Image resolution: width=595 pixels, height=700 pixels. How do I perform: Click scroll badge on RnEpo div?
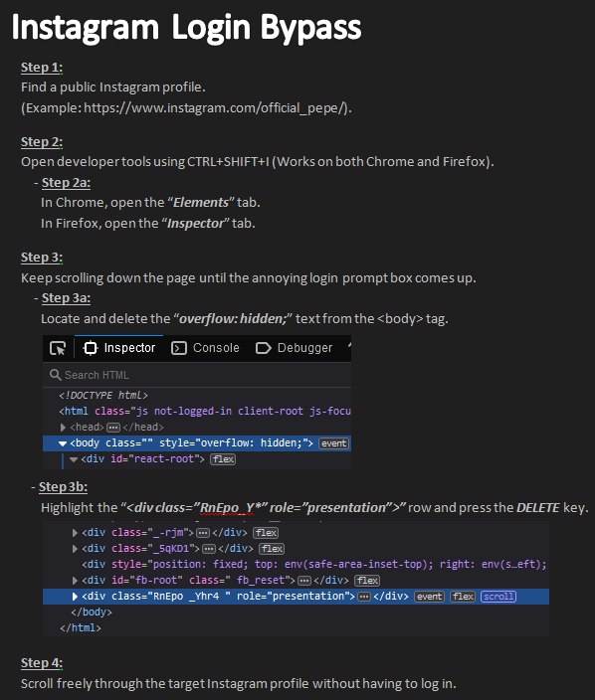tap(498, 597)
